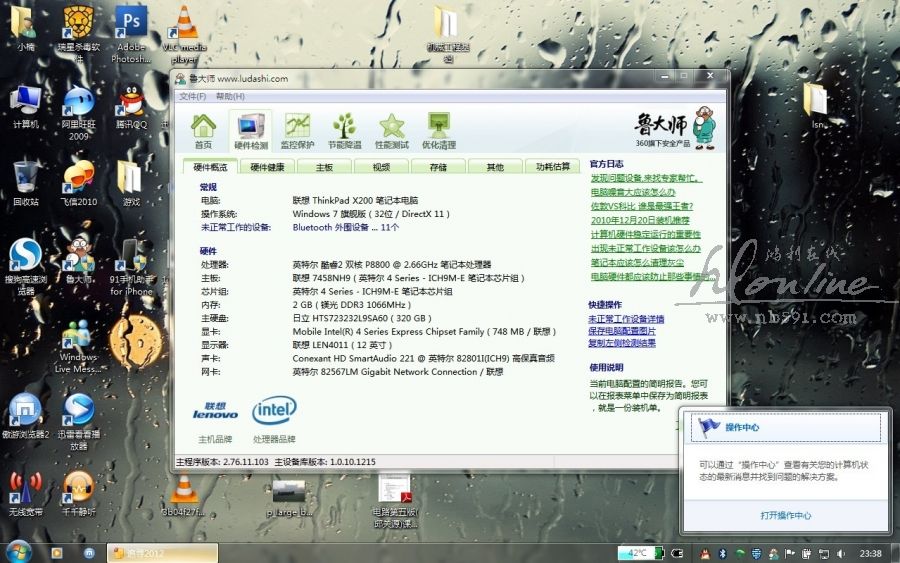Click the Lenovo brand logo
The height and width of the screenshot is (563, 900).
coord(215,410)
